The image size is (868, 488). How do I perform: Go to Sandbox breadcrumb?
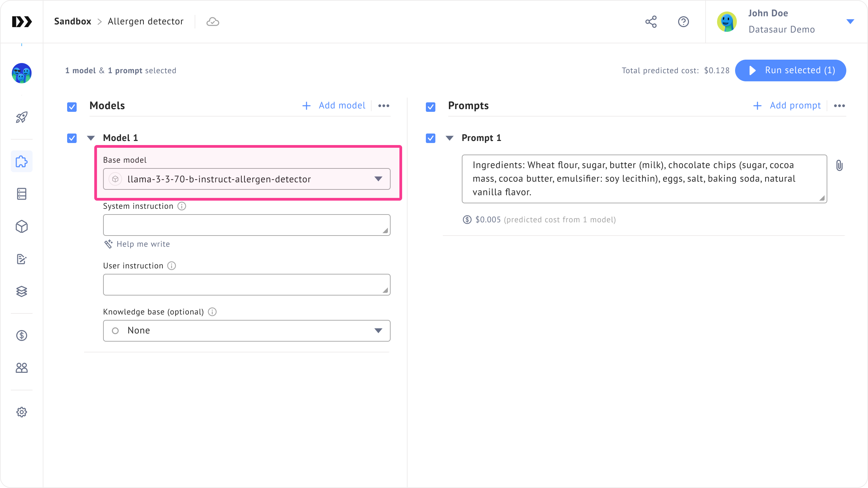(x=73, y=21)
